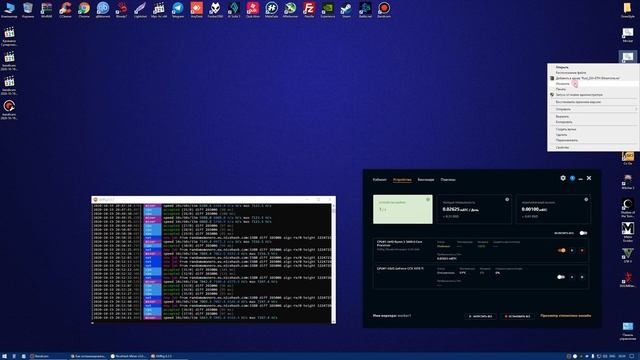Open the Bandicam desktop shortcut
Viewport: 640px width, 360px height.
[384, 9]
